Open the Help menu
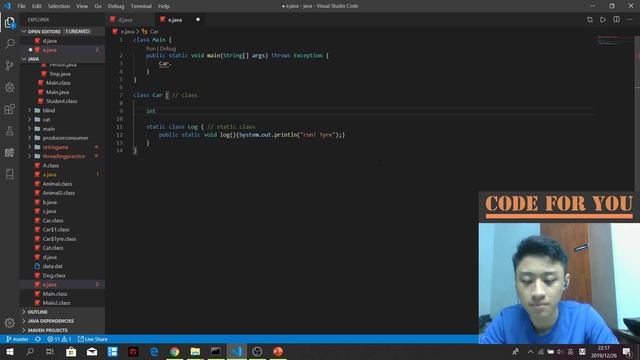 (164, 6)
